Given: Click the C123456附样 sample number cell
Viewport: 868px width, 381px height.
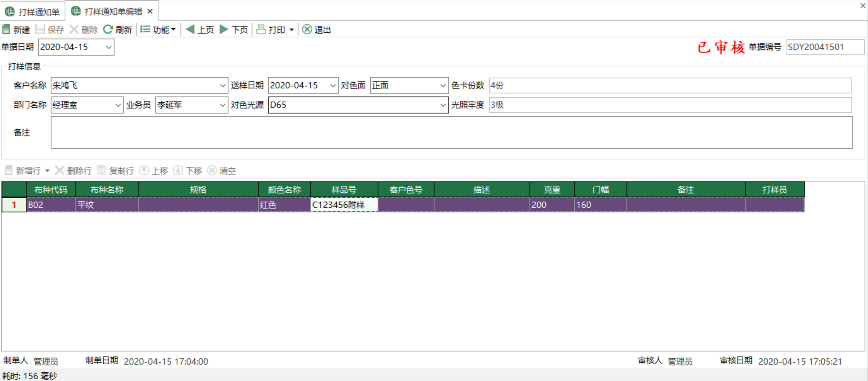Looking at the screenshot, I should (344, 205).
